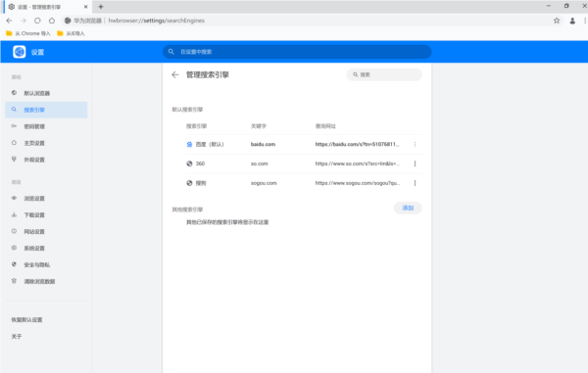This screenshot has height=373, width=588.
Task: Click the key icon for 密码管理
Action: point(14,126)
